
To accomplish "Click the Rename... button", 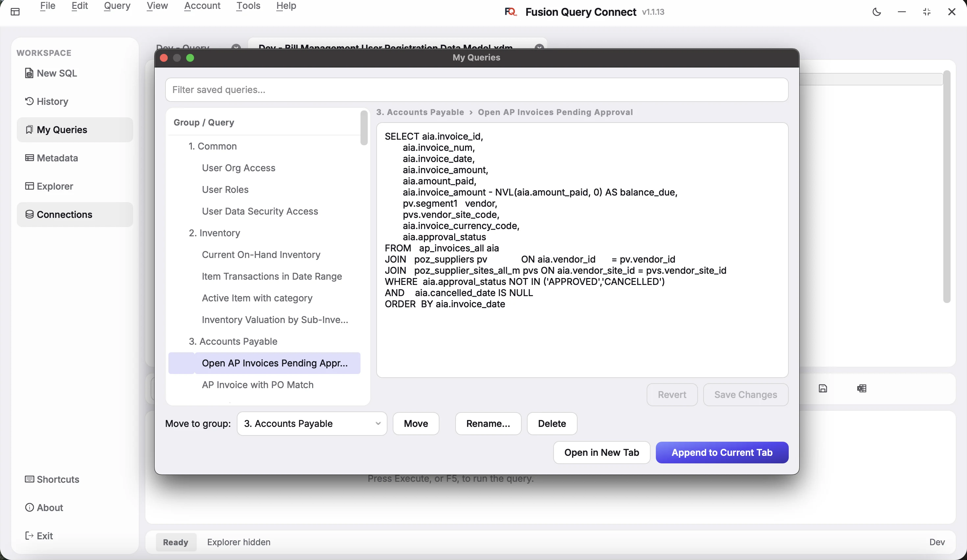I will tap(488, 424).
